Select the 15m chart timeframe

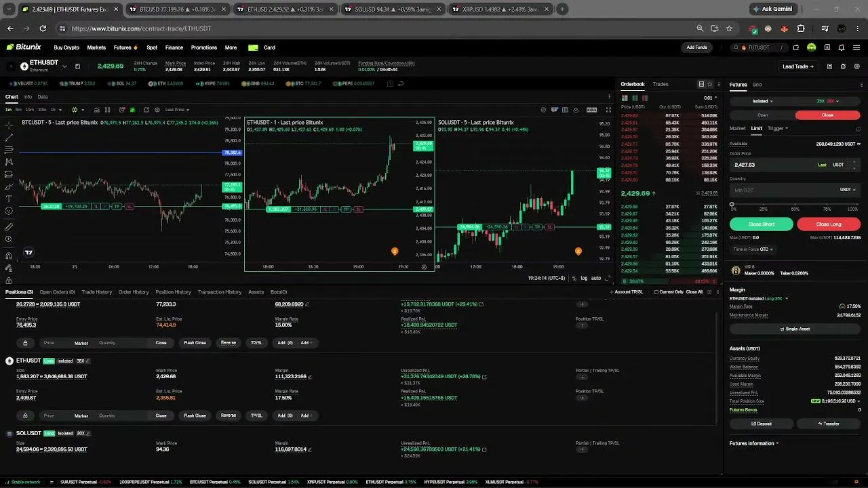[x=31, y=110]
